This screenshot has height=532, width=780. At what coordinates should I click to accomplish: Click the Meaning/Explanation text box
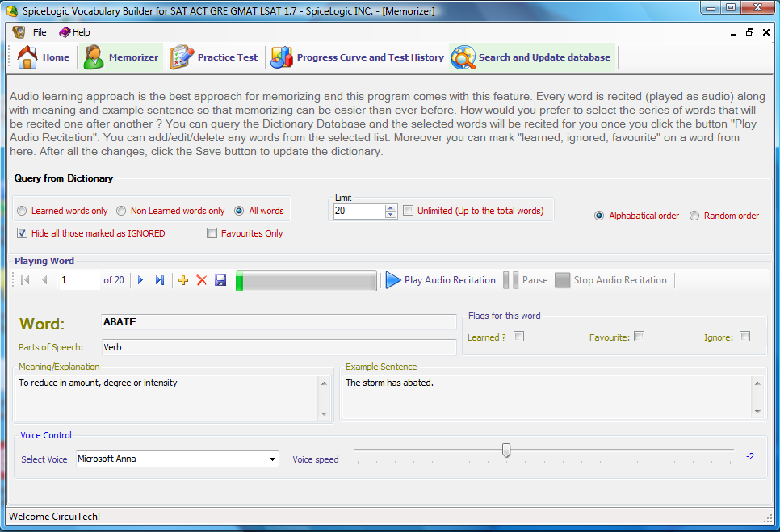coord(167,398)
